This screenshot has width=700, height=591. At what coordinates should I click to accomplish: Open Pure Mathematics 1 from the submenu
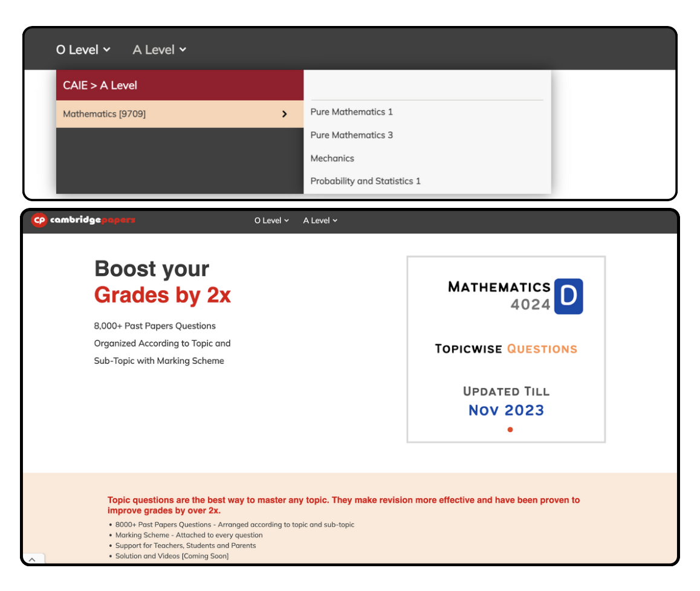(351, 112)
